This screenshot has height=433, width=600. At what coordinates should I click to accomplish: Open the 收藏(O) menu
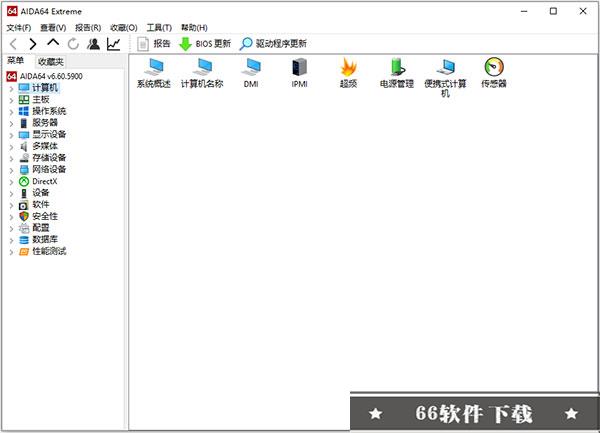pyautogui.click(x=124, y=28)
